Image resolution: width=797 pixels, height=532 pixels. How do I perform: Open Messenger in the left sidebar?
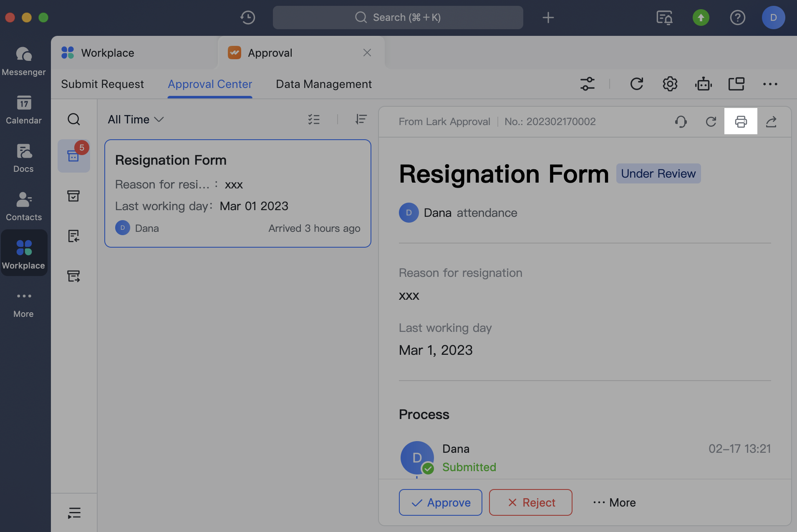click(x=24, y=61)
